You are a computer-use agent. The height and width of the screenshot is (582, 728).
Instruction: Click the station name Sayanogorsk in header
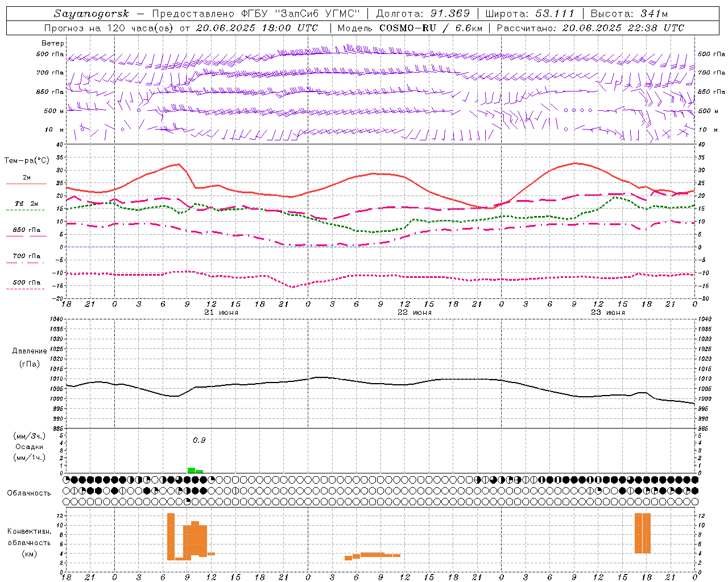pyautogui.click(x=92, y=14)
